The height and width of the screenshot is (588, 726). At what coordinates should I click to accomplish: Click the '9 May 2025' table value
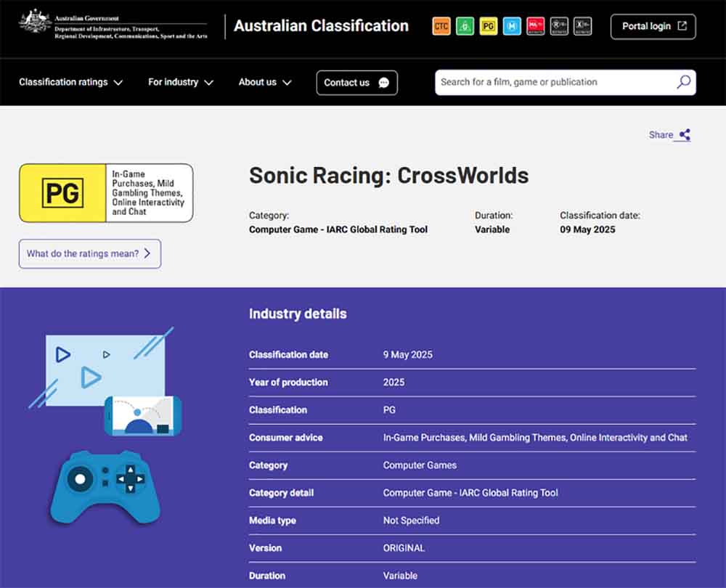point(408,355)
